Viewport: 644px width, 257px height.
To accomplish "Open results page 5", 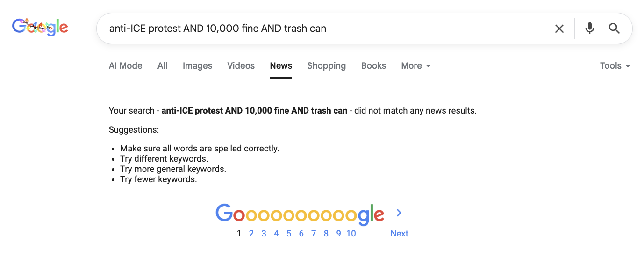I will (289, 234).
